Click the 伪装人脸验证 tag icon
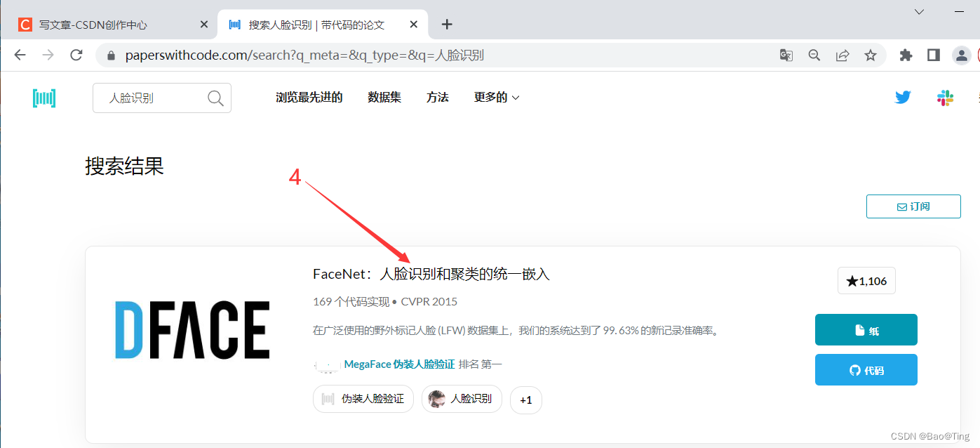The width and height of the screenshot is (980, 448). (x=328, y=399)
